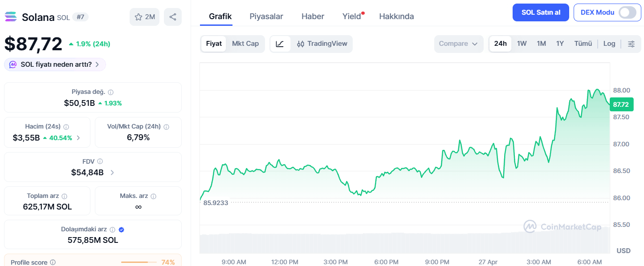The width and height of the screenshot is (644, 266).
Task: Open info icon next to Toplam arz
Action: pyautogui.click(x=65, y=196)
